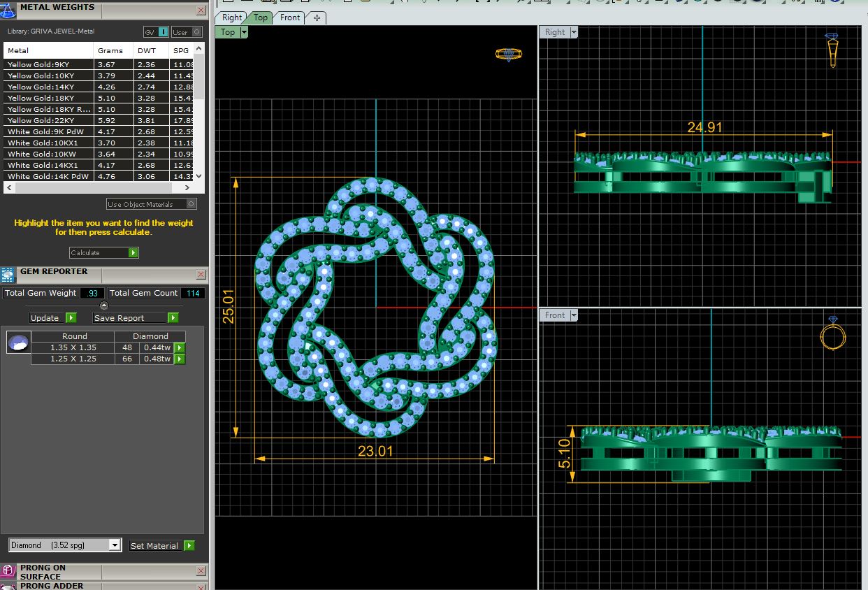This screenshot has width=868, height=590.
Task: Click the round gem shape thumbnail icon
Action: tap(18, 343)
